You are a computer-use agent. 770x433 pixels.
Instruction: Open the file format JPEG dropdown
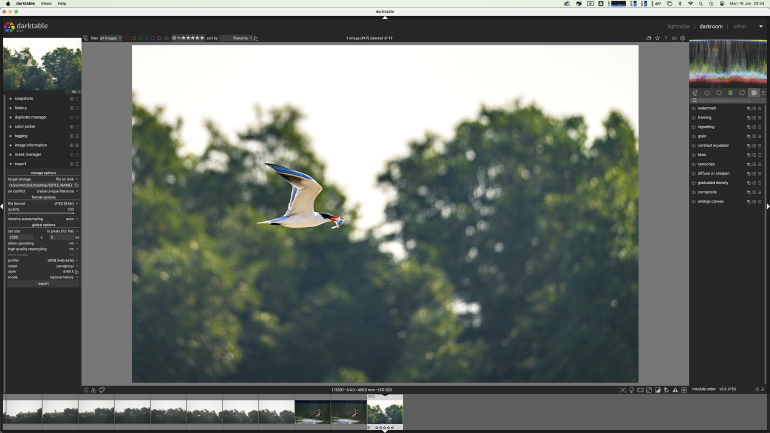pyautogui.click(x=43, y=203)
